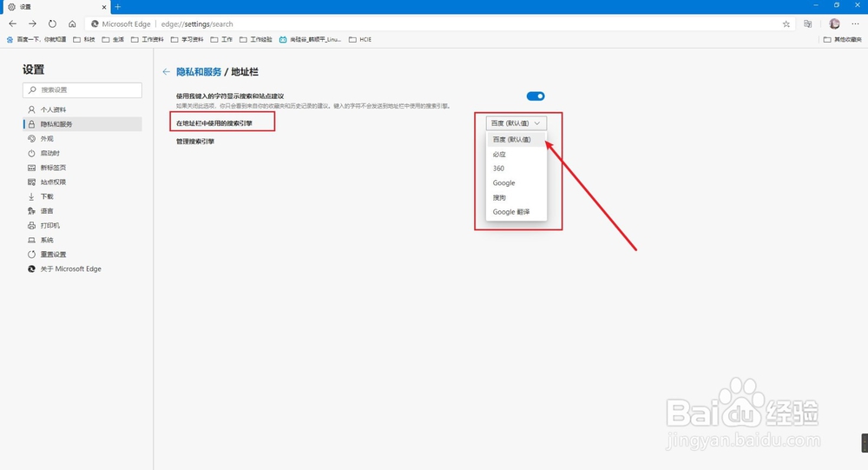The width and height of the screenshot is (868, 470).
Task: Open the Settings and more ellipsis menu
Action: point(855,23)
